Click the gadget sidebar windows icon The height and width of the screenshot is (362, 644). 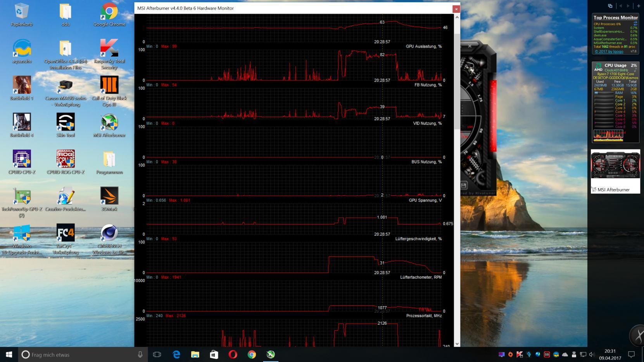click(x=610, y=6)
